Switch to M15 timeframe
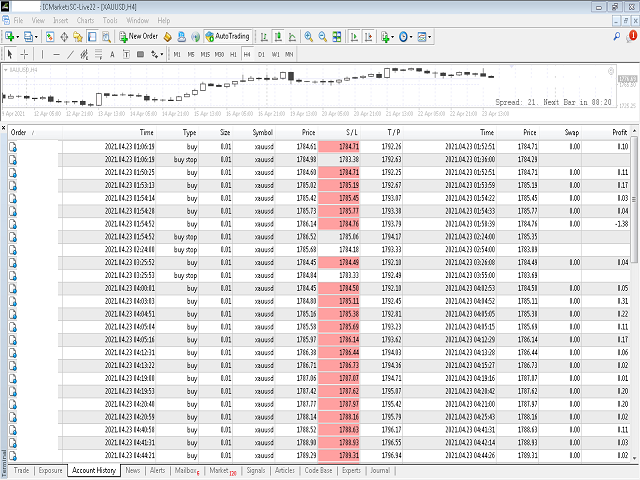 pyautogui.click(x=205, y=54)
